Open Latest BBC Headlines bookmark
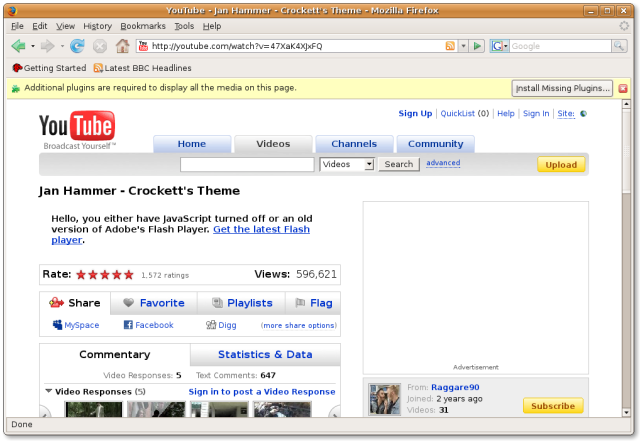The width and height of the screenshot is (640, 441). (142, 68)
